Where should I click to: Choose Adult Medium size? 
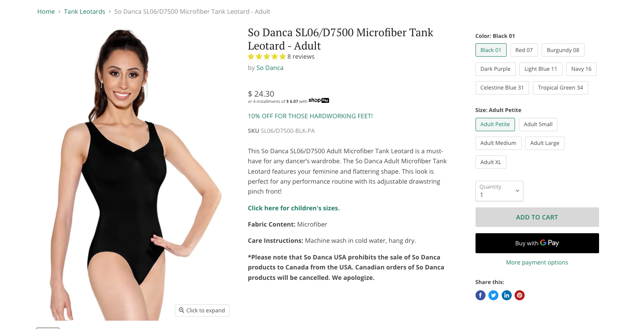(498, 143)
